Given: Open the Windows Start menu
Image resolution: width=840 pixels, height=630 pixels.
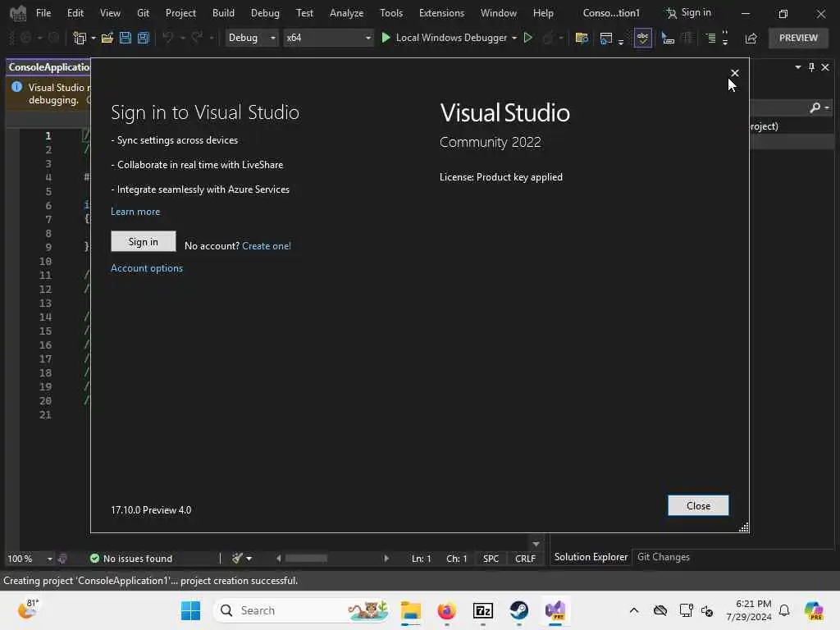Looking at the screenshot, I should pyautogui.click(x=190, y=610).
